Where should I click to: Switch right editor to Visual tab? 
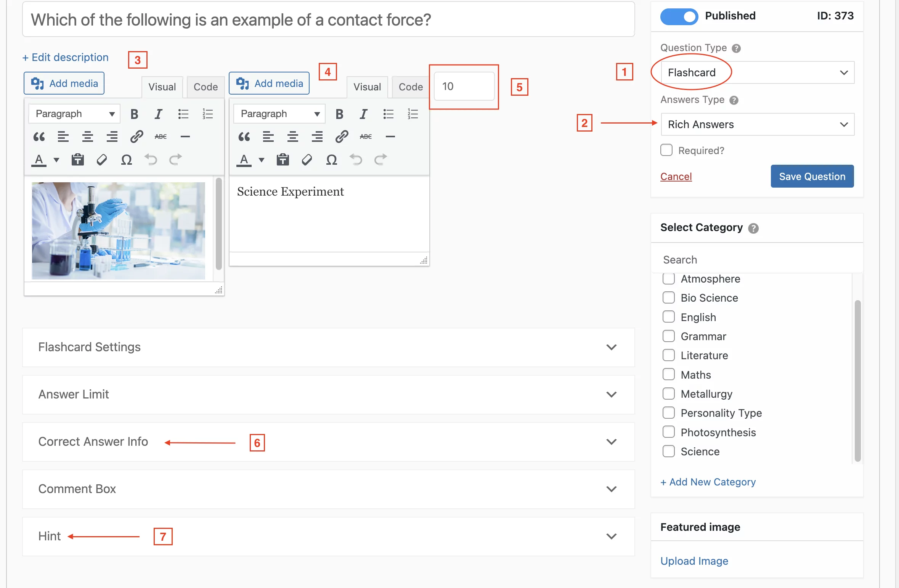click(x=367, y=87)
